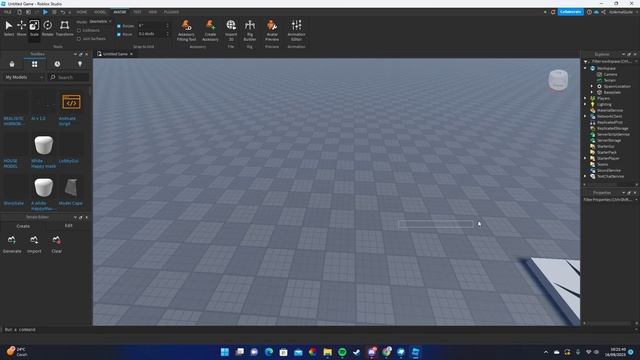The image size is (640, 360).
Task: Open the Rig Builder
Action: (250, 30)
